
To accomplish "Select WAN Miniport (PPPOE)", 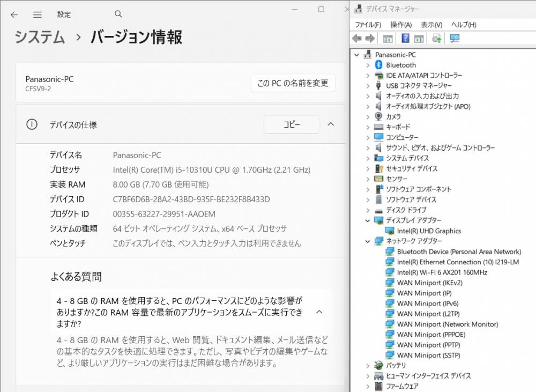I will pyautogui.click(x=431, y=335).
